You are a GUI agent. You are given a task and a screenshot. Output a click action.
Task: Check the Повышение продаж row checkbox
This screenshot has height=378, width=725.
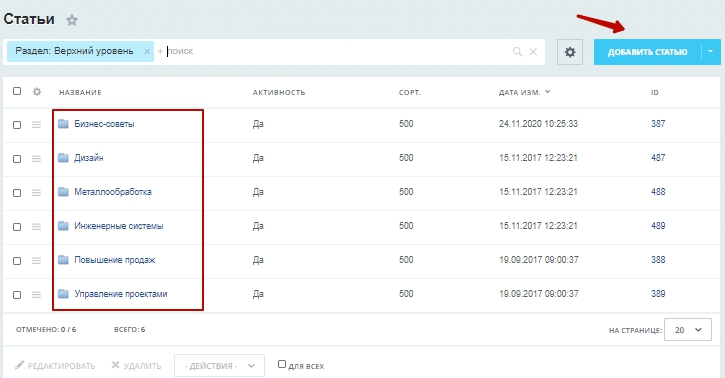17,261
